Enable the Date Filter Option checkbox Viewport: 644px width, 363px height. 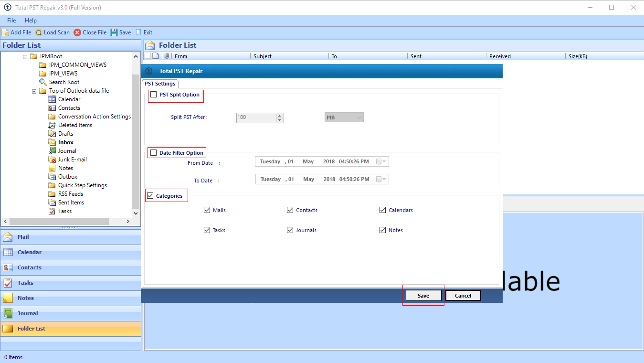(153, 153)
